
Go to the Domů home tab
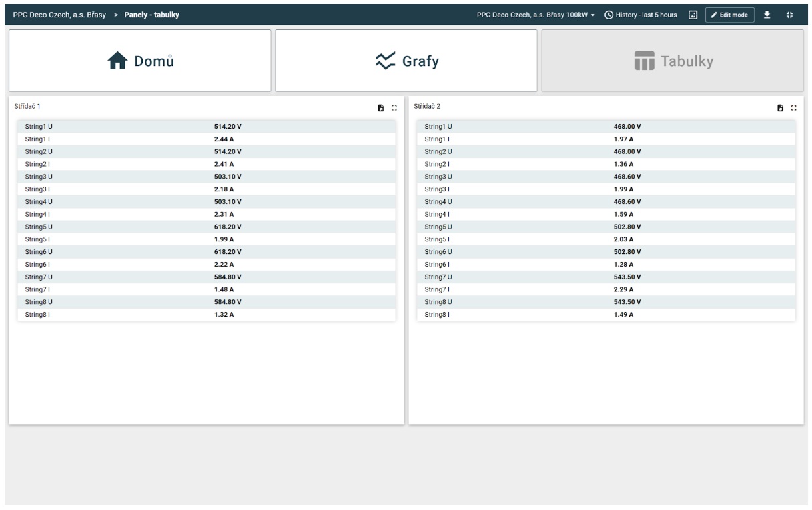click(x=139, y=61)
